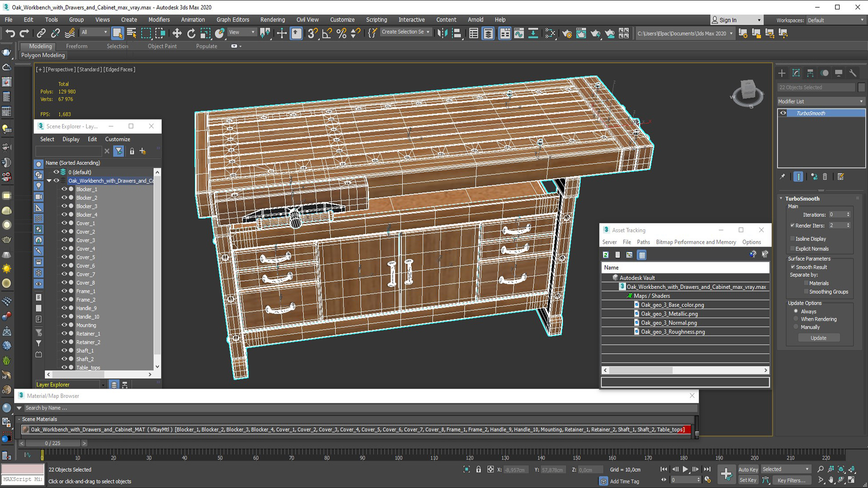868x488 pixels.
Task: Toggle the Percent Snap icon
Action: [341, 33]
